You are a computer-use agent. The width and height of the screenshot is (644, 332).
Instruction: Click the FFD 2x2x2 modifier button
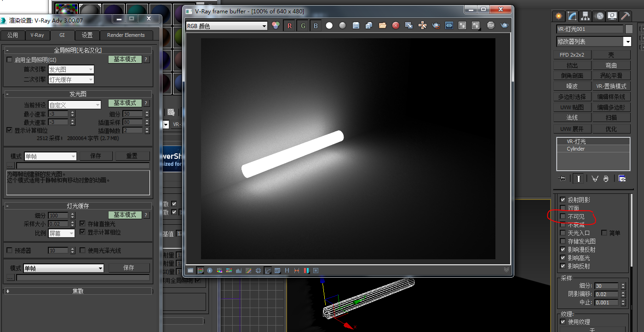pos(572,55)
